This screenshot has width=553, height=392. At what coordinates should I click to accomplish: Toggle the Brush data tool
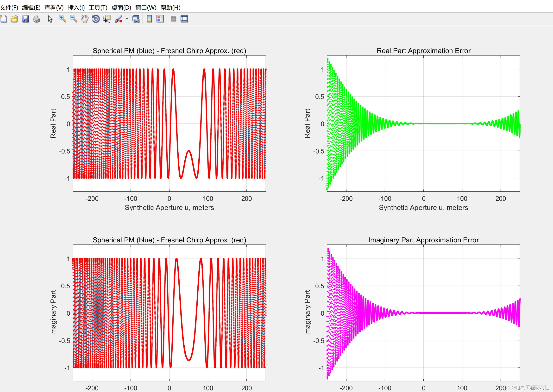pos(118,19)
